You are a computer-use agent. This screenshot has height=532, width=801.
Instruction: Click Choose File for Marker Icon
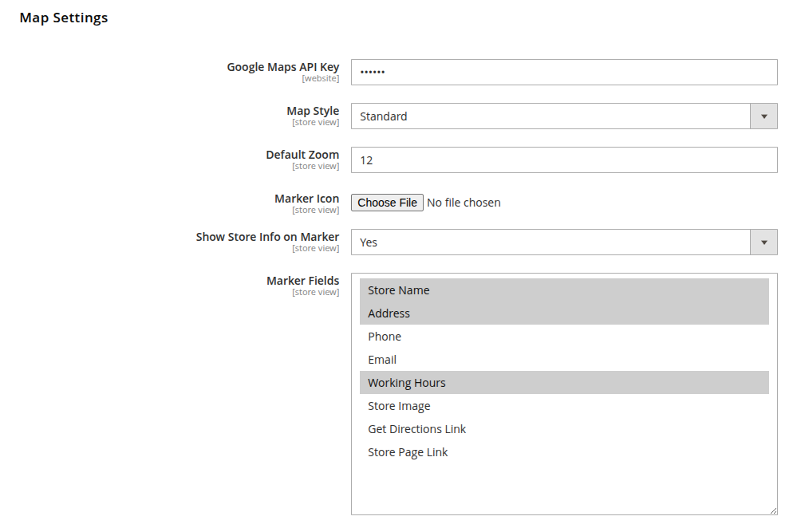coord(387,203)
